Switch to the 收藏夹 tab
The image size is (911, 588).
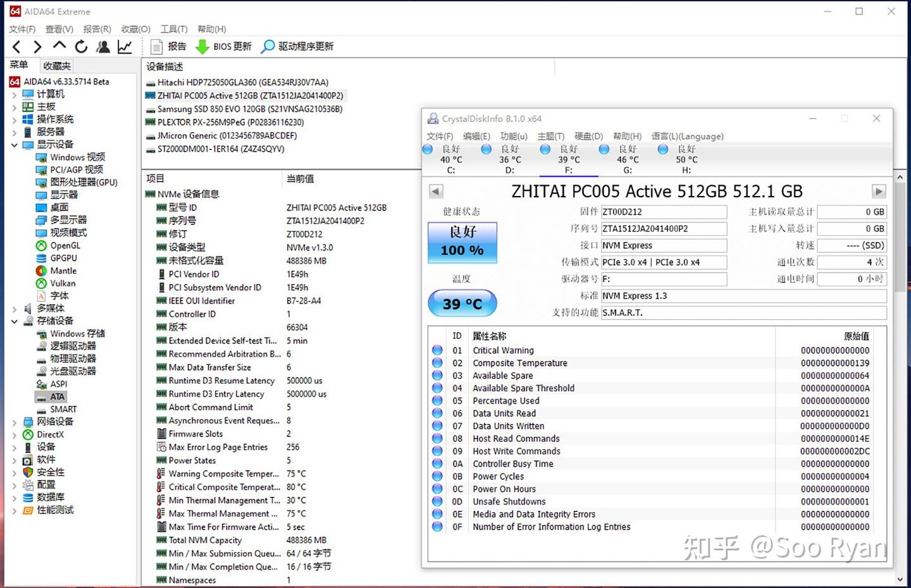(56, 65)
